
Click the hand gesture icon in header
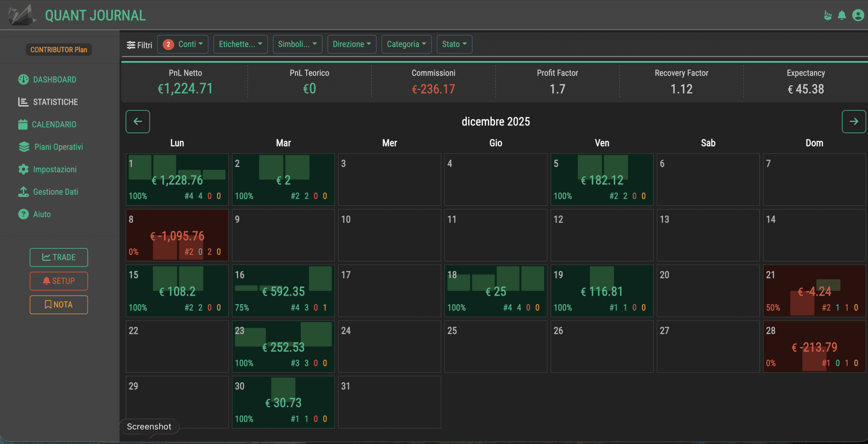(828, 15)
